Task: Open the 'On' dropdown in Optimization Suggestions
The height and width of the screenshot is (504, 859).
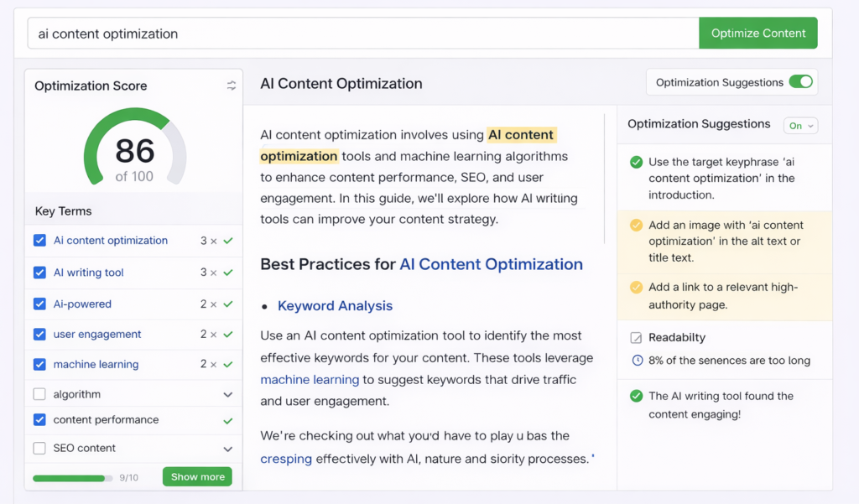Action: coord(800,124)
